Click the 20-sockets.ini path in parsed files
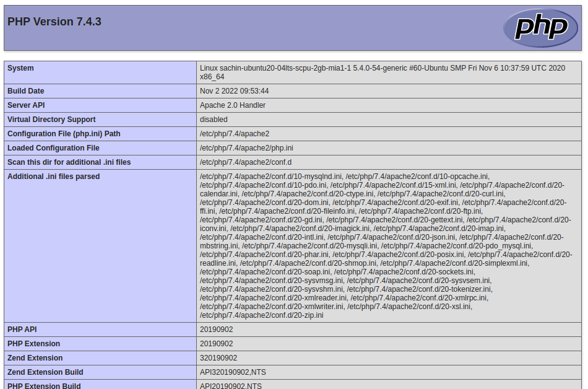Viewport: 588px width, 389px height. tap(404, 271)
